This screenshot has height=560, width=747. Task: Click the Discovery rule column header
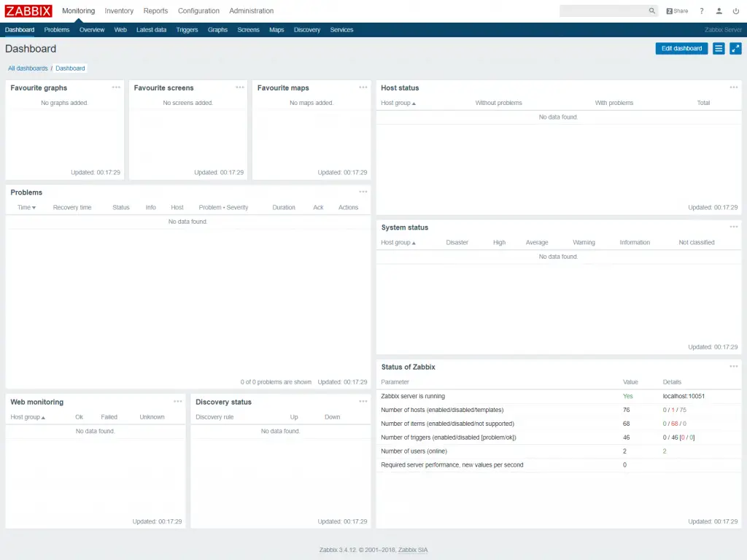tap(215, 417)
